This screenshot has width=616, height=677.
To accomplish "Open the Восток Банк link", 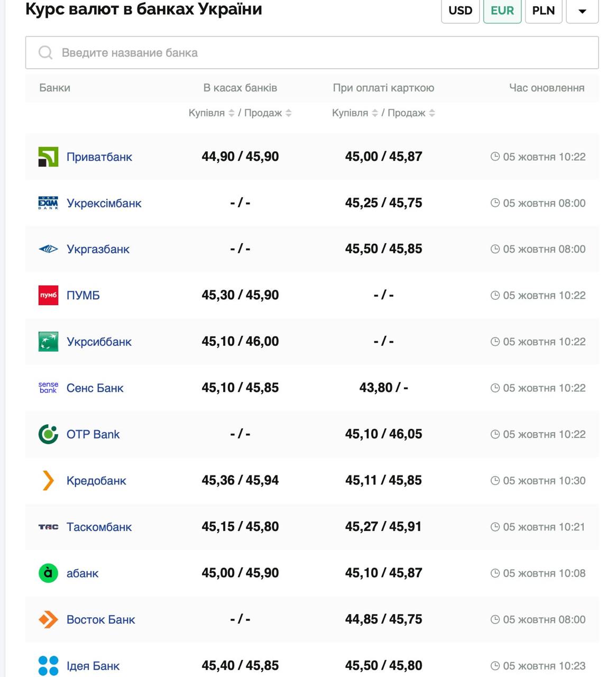I will (100, 619).
